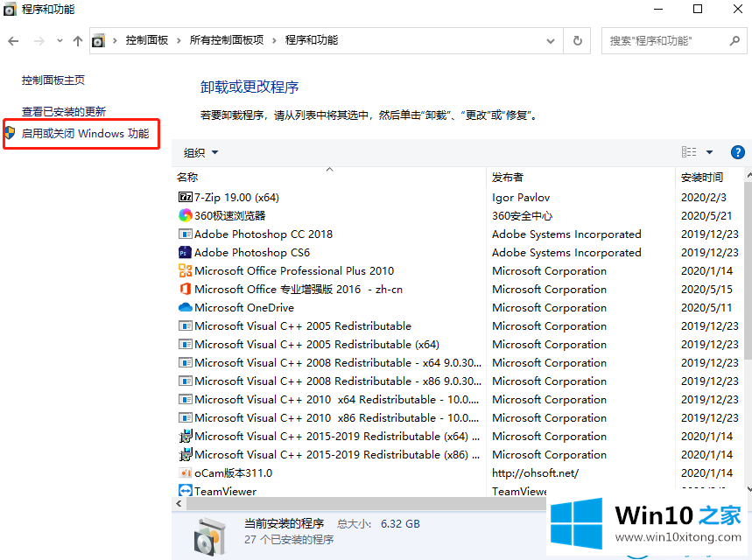This screenshot has height=560, width=752.
Task: Select Microsoft Office Professional Plus 2010
Action: tap(294, 271)
